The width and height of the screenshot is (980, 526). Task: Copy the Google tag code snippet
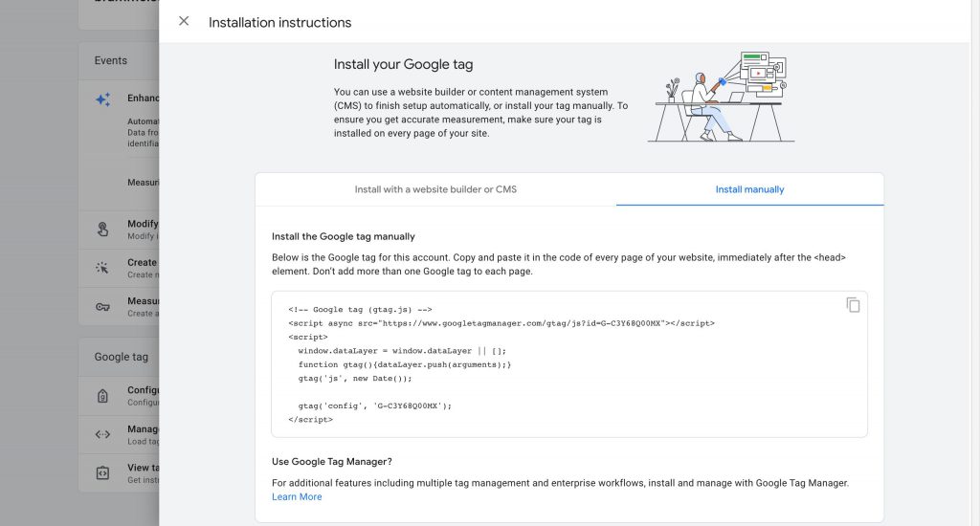(853, 305)
